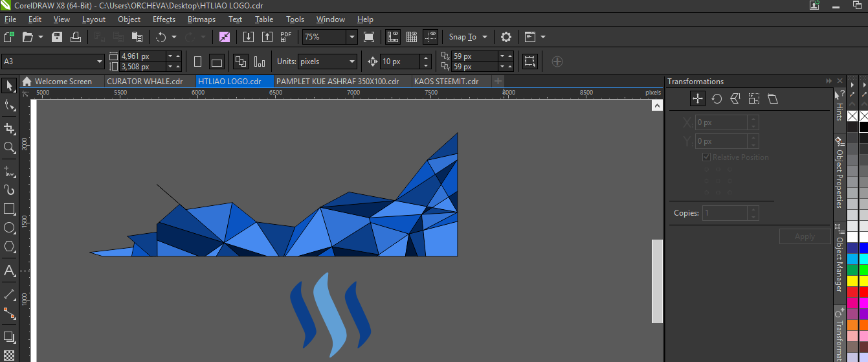Set page to portrait orientation
The image size is (868, 362).
pyautogui.click(x=198, y=62)
